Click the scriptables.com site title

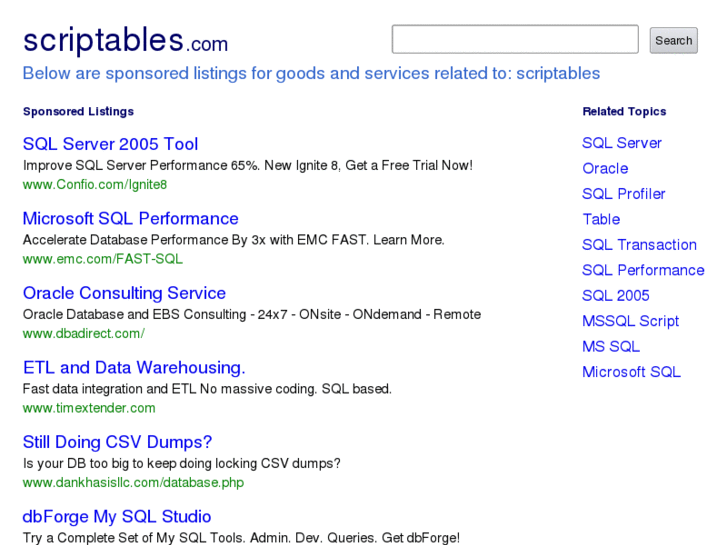pyautogui.click(x=125, y=41)
